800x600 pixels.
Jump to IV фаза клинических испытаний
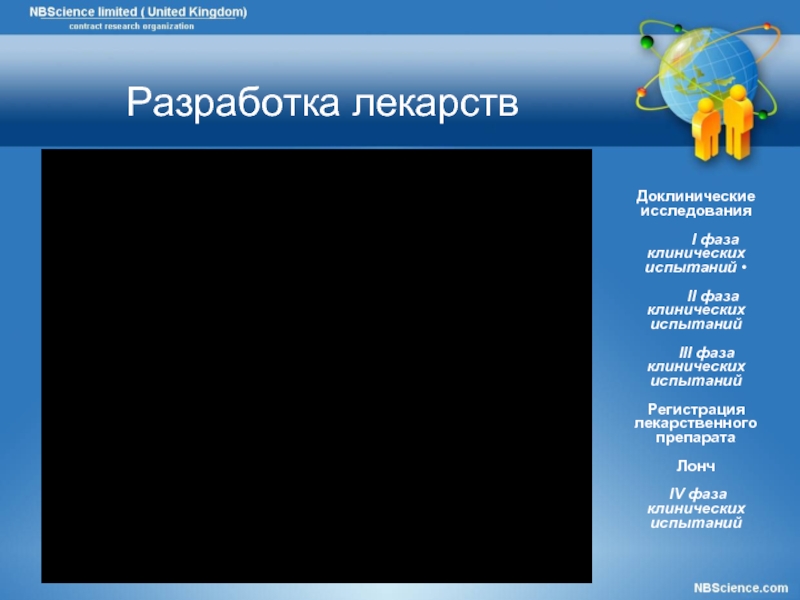click(696, 508)
